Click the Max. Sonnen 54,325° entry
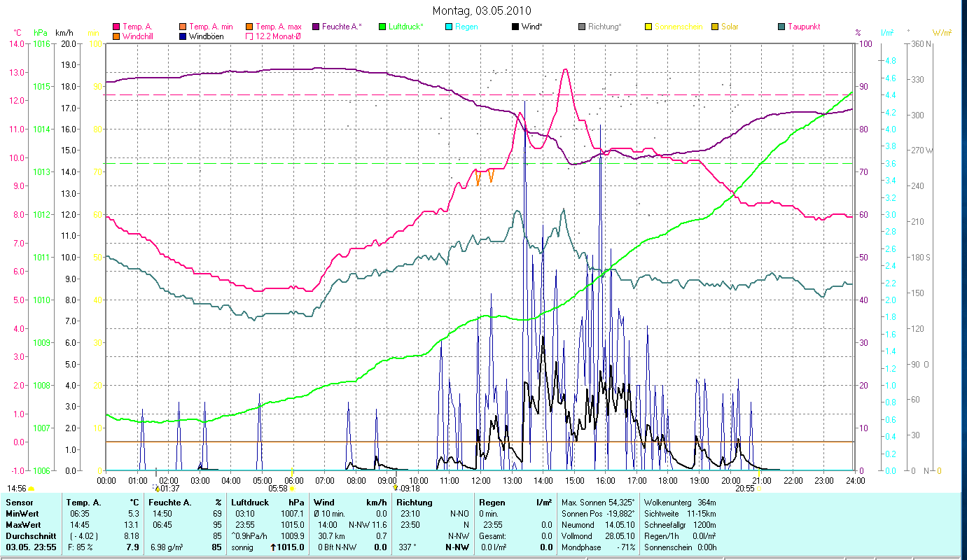Screen dimensions: 967x560 pos(598,503)
